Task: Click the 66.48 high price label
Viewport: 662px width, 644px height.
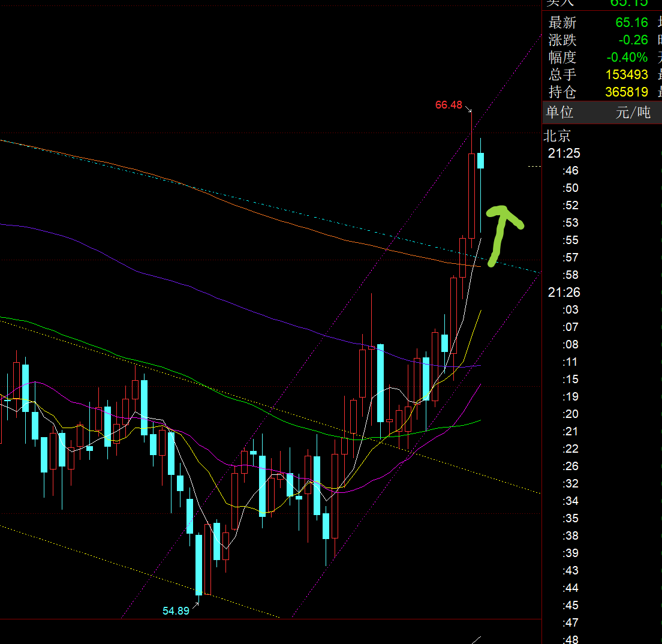Action: [x=449, y=105]
